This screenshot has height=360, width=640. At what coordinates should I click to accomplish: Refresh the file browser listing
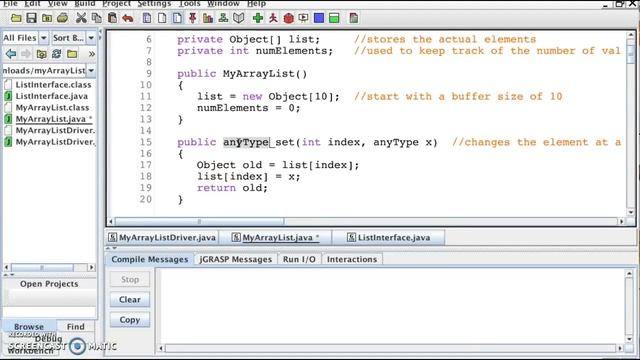click(x=56, y=53)
